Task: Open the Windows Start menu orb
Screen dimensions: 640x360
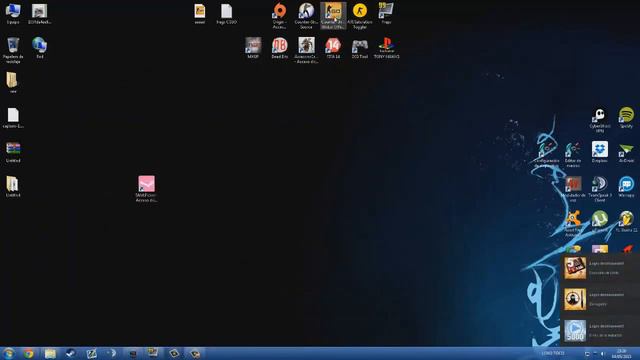Action: [9, 353]
